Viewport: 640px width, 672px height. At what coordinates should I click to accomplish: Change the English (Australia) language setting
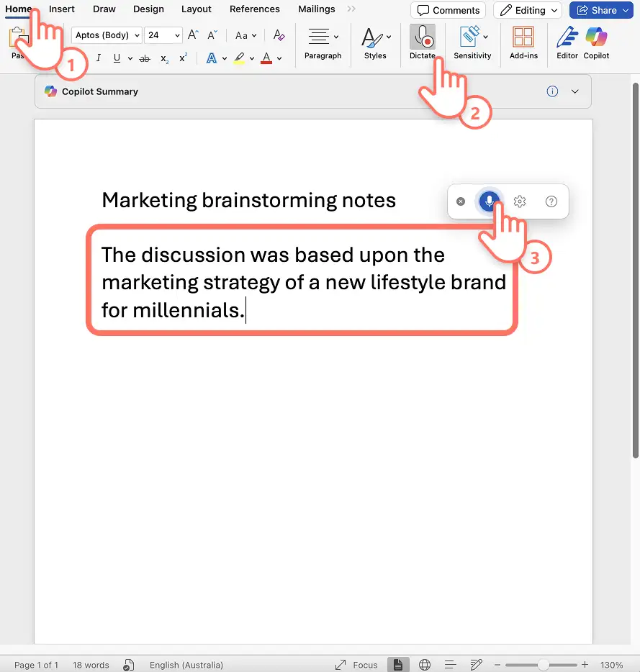pyautogui.click(x=186, y=665)
